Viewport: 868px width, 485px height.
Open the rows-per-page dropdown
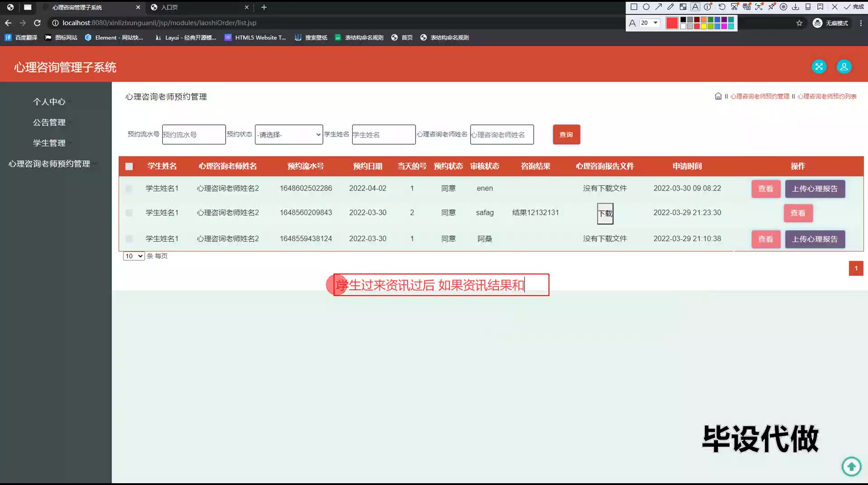pyautogui.click(x=134, y=256)
